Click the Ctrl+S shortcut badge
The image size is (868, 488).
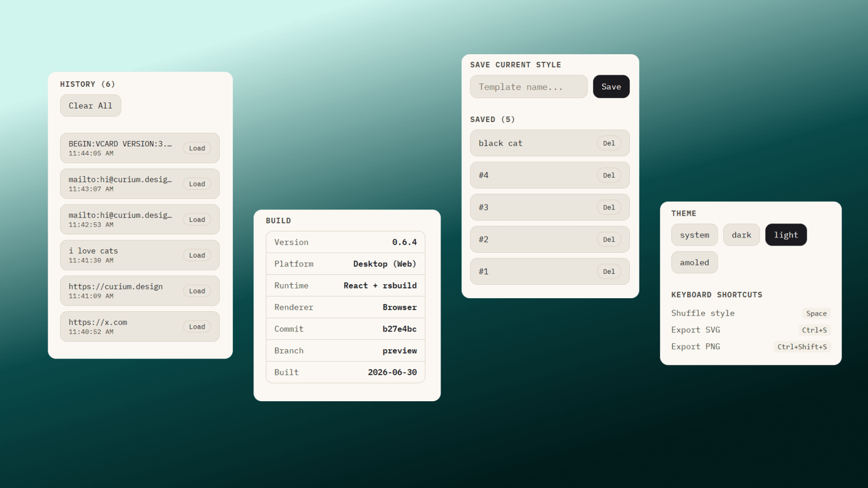(814, 330)
